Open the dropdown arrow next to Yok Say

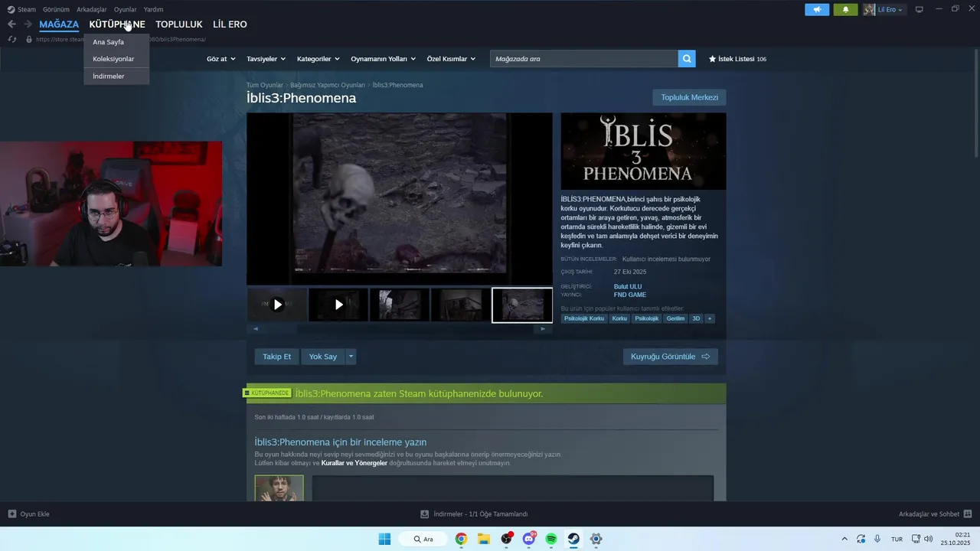click(351, 357)
